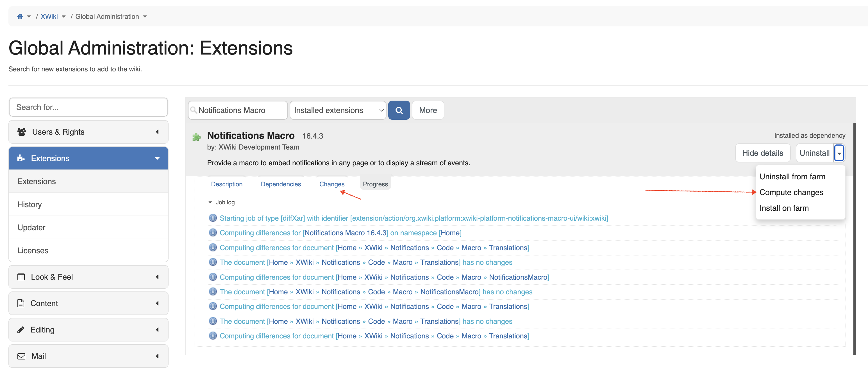This screenshot has width=868, height=371.
Task: Click the Hide details button
Action: tap(763, 153)
